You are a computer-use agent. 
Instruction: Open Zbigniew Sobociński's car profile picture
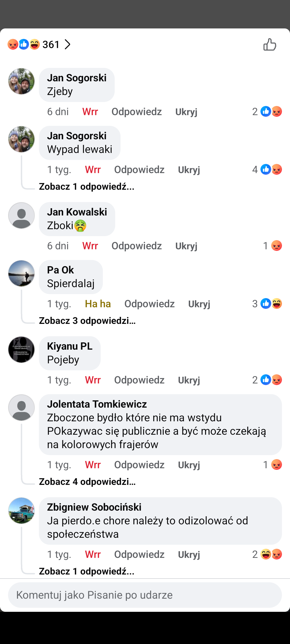coord(21,511)
